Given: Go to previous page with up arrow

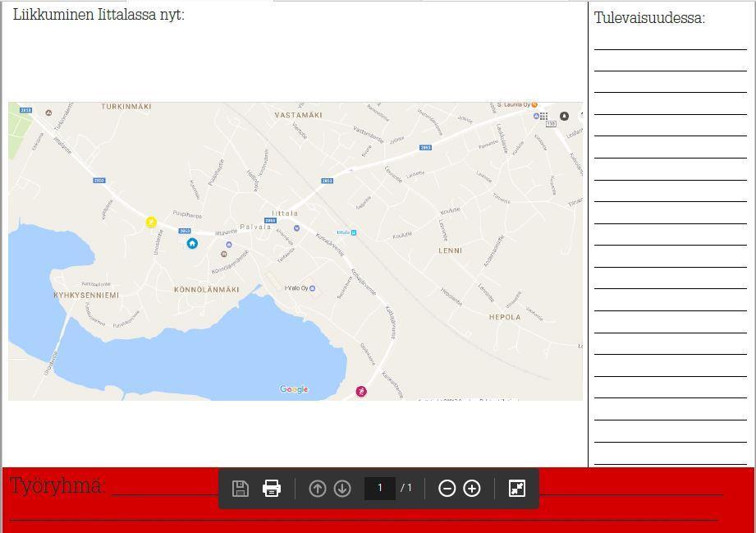Looking at the screenshot, I should 317,489.
